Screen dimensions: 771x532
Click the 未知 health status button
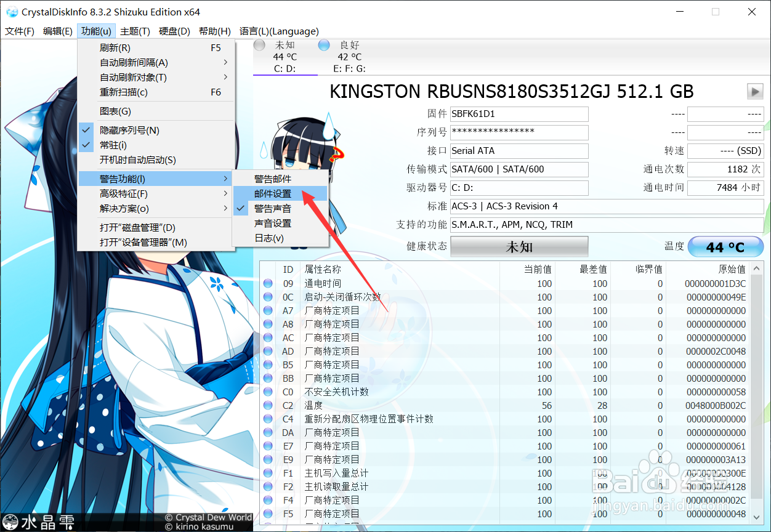tap(519, 247)
